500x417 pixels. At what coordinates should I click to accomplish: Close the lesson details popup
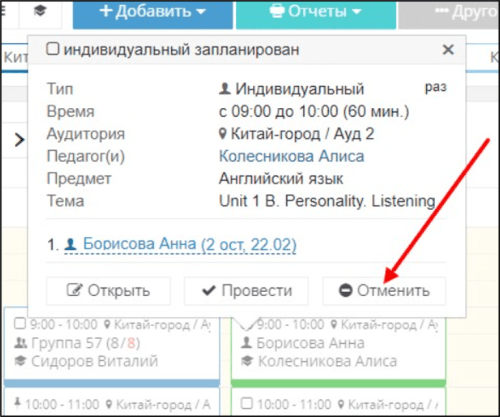pos(448,50)
